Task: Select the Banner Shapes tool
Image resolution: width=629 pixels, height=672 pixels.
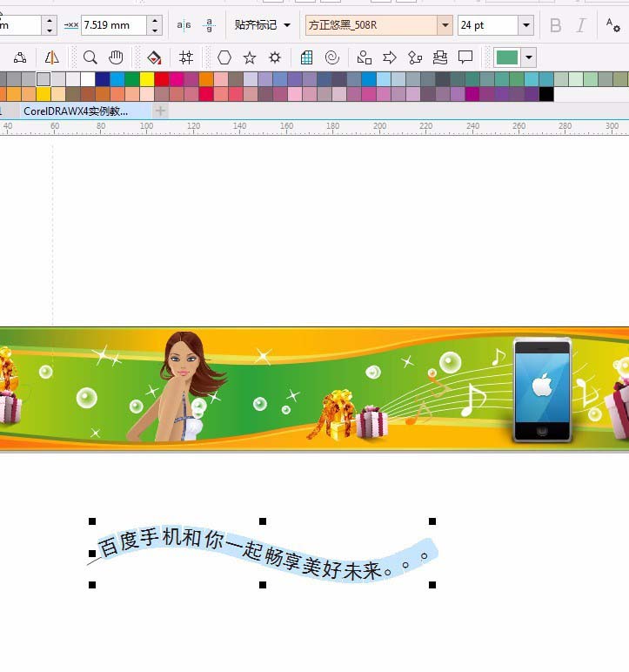Action: tap(440, 57)
